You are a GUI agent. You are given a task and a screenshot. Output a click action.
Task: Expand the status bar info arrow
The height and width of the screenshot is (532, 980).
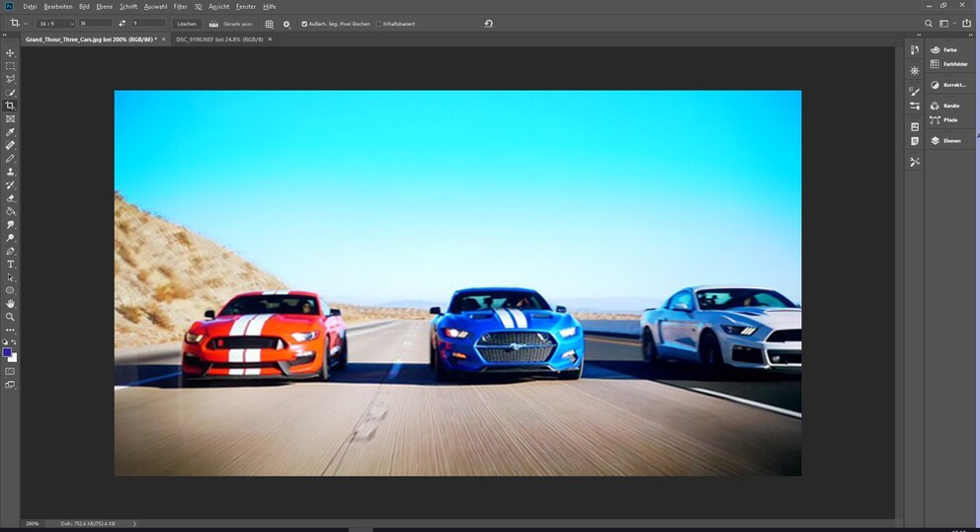[x=134, y=523]
